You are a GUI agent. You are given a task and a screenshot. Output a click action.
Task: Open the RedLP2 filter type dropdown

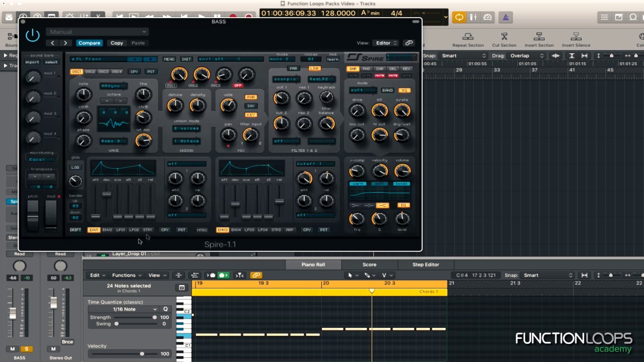pyautogui.click(x=321, y=79)
